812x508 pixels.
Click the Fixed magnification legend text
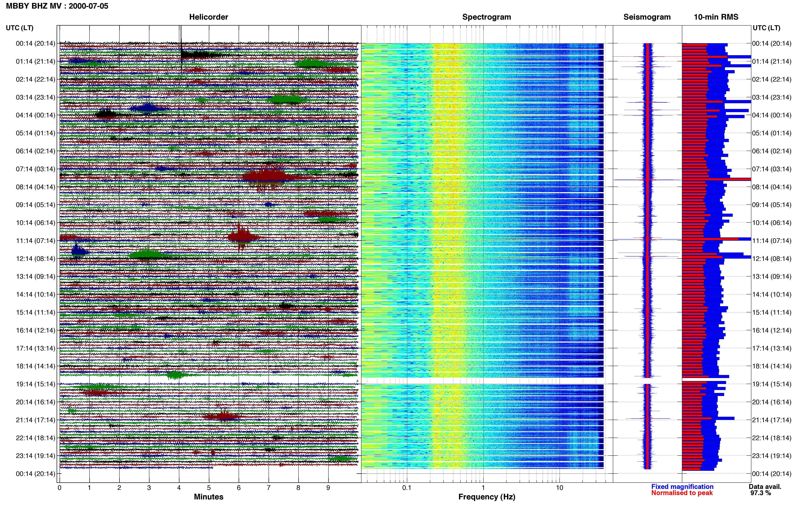coord(682,486)
